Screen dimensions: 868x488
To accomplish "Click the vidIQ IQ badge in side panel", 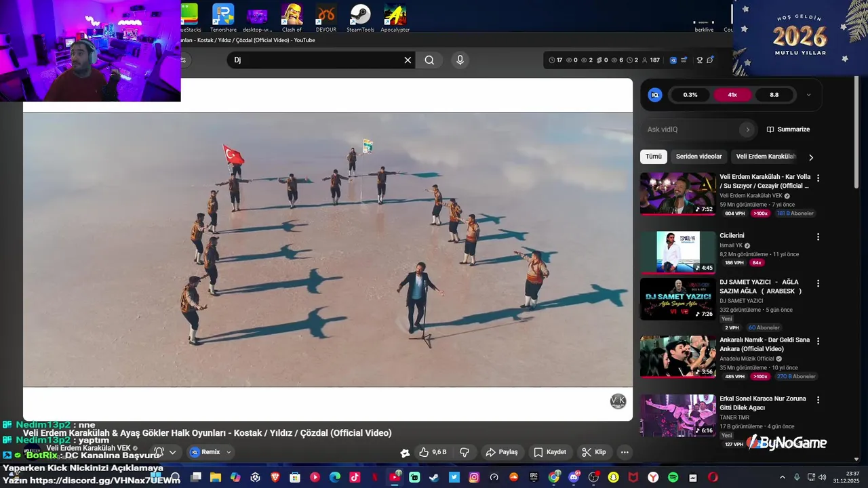I will coord(655,95).
